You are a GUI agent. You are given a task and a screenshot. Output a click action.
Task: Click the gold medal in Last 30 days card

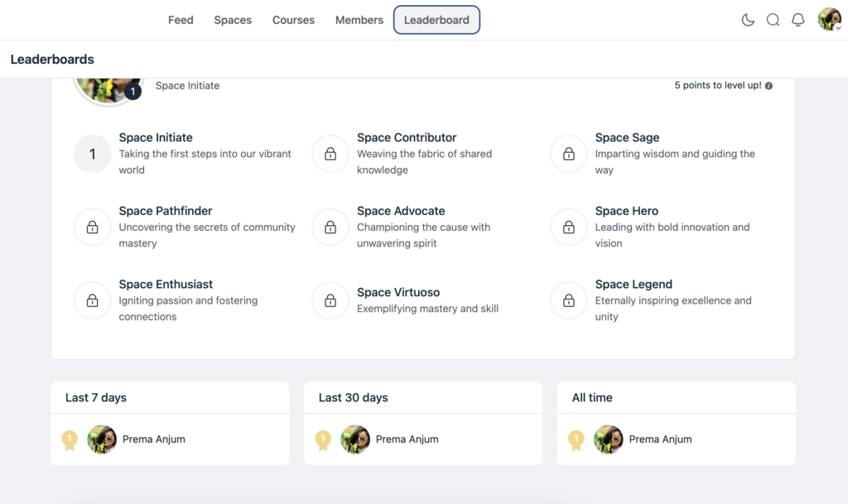[x=323, y=440]
